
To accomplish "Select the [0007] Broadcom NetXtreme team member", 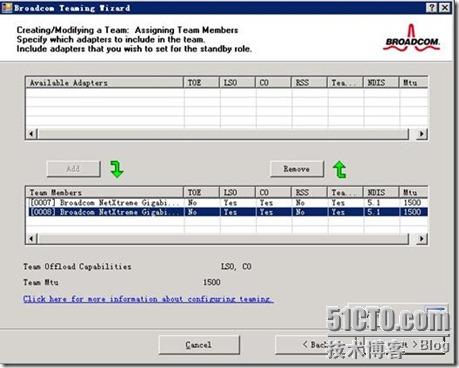I will coord(227,203).
